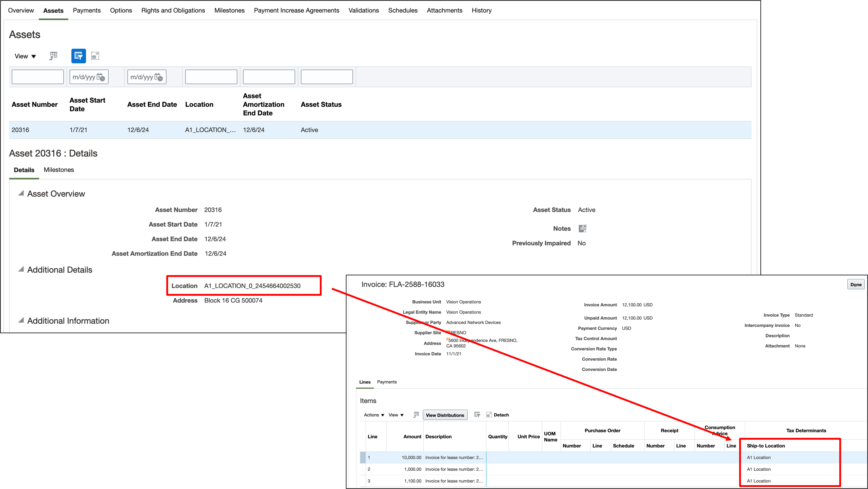Click the Notes icon for asset
Image resolution: width=868 pixels, height=489 pixels.
[582, 229]
